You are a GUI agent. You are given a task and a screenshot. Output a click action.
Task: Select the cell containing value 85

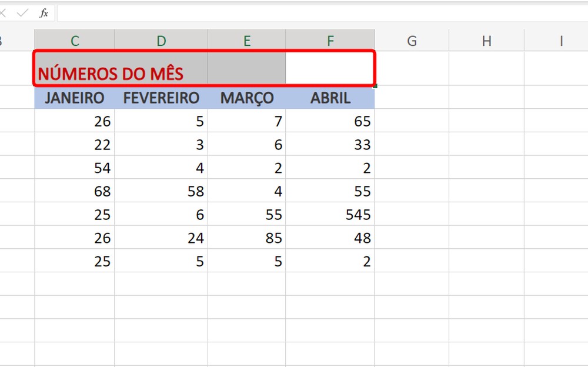247,238
